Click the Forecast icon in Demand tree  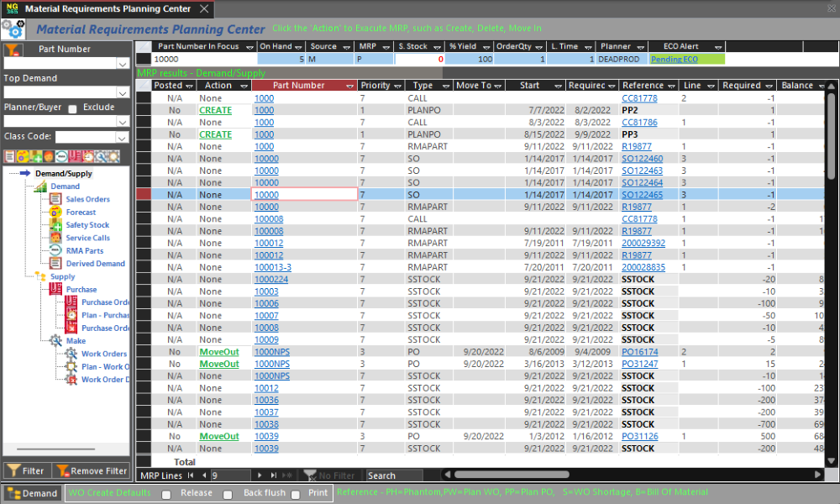(x=55, y=213)
